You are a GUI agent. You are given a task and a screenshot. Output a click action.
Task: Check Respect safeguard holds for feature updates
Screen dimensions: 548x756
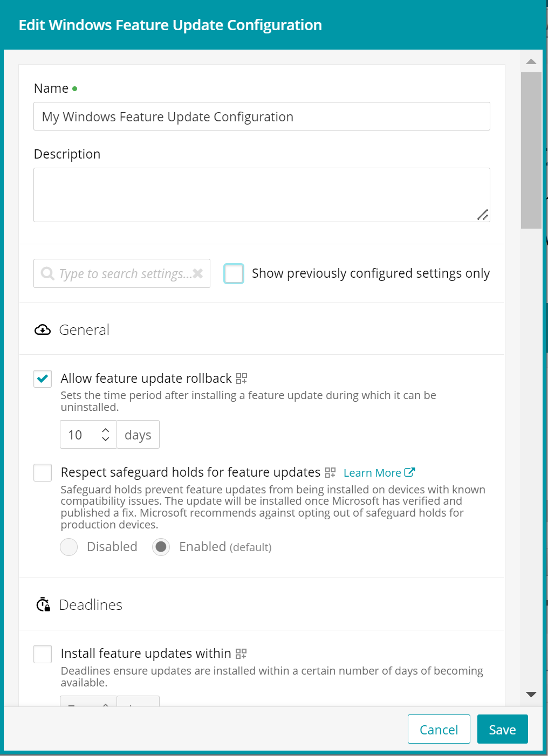tap(43, 472)
